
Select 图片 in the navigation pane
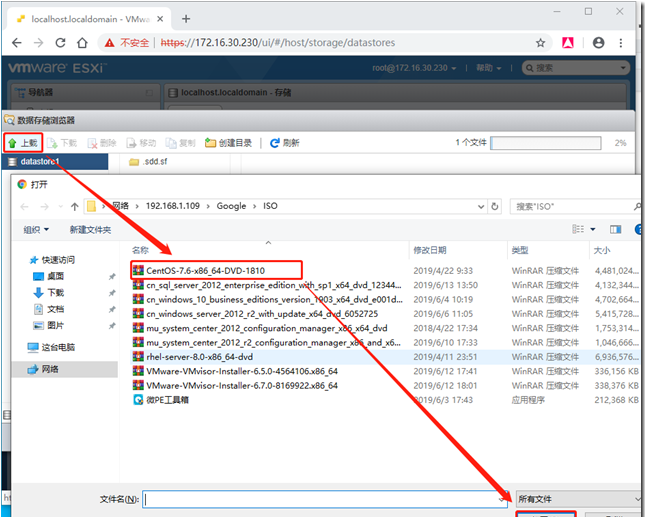coord(49,325)
